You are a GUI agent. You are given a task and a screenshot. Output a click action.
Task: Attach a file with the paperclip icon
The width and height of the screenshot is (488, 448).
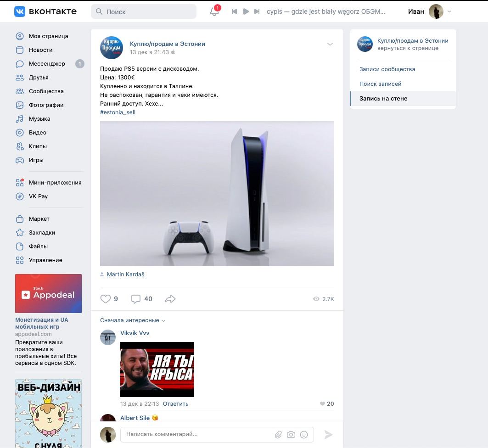point(278,435)
